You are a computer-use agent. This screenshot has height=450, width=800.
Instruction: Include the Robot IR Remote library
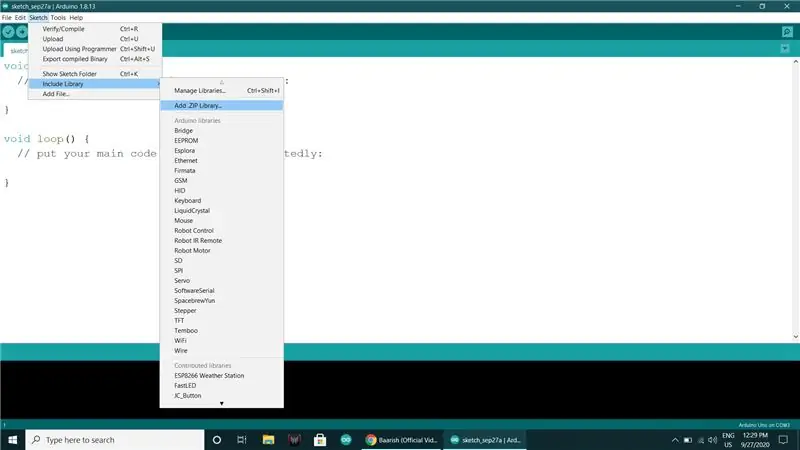[221, 241]
